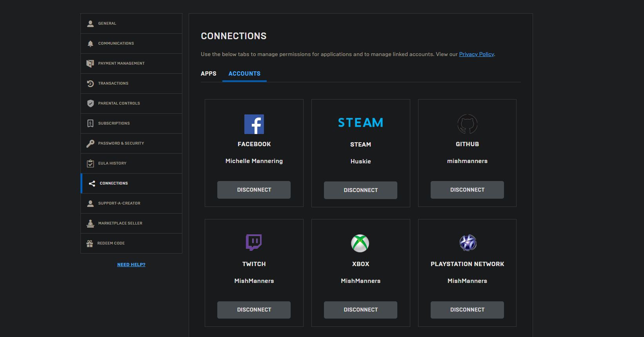Click the Transactions history icon
Screen dimensions: 644x337
pos(90,83)
